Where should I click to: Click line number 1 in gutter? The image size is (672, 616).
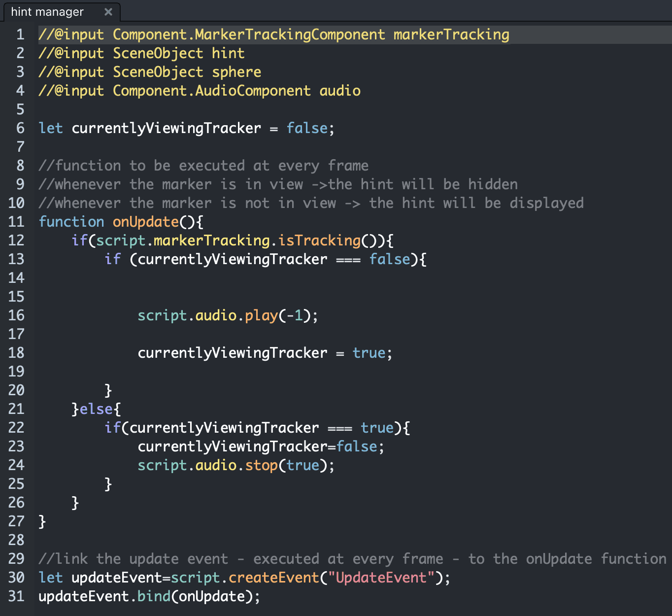(20, 34)
